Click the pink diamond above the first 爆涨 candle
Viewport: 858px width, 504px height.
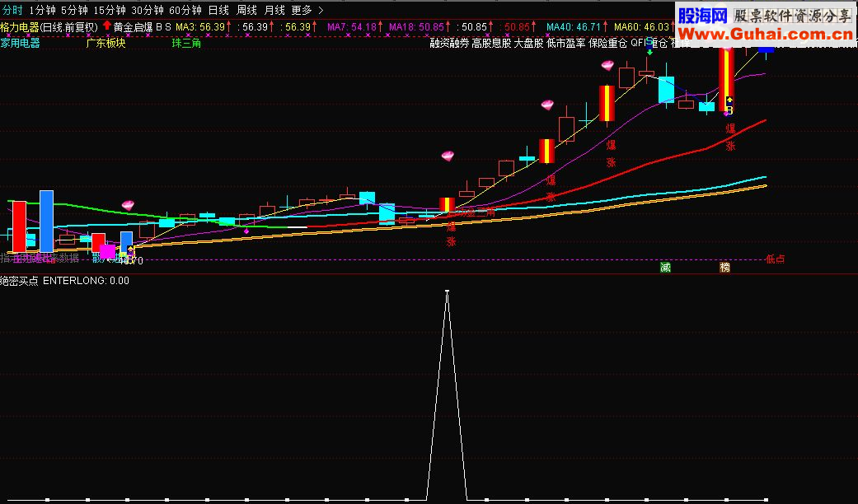point(448,156)
